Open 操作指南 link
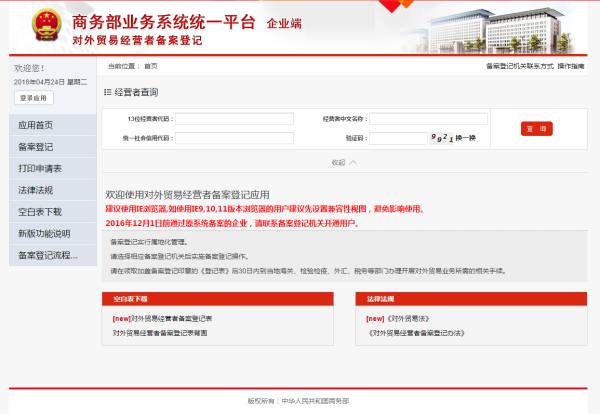This screenshot has width=600, height=414. point(571,66)
